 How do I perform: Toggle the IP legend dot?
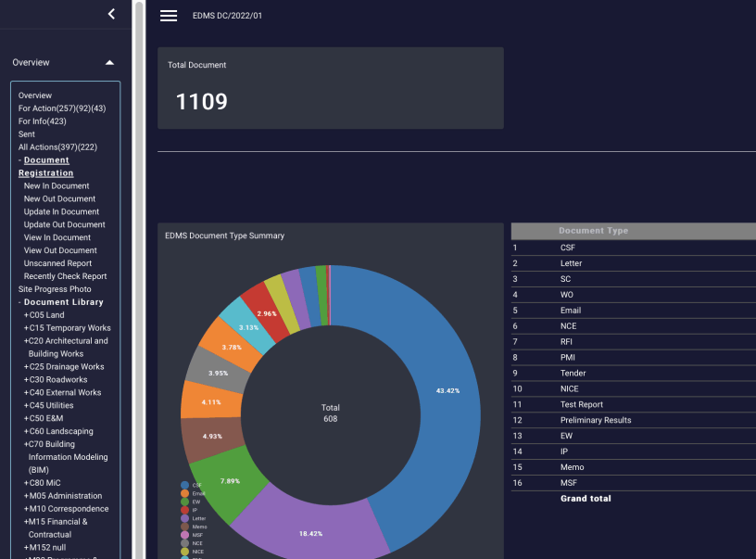tap(185, 510)
